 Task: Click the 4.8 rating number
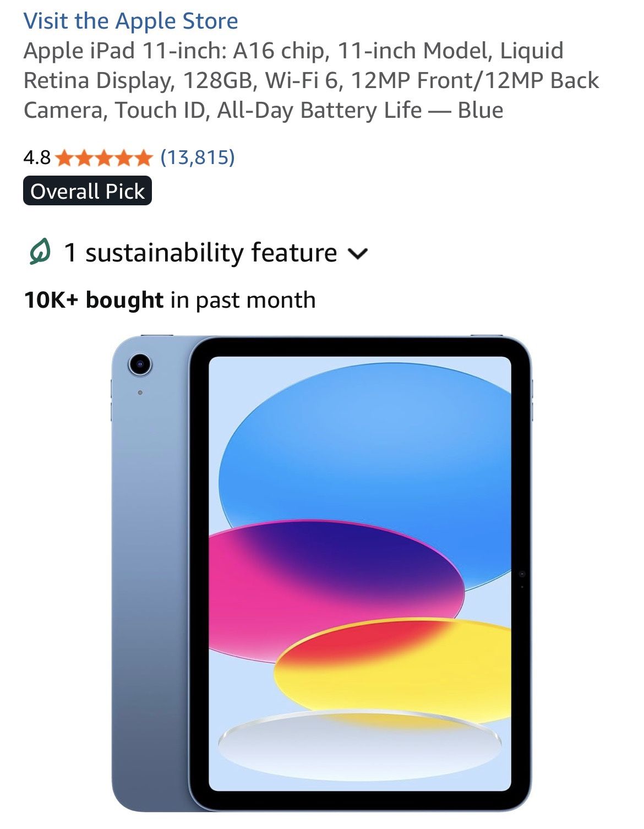[x=36, y=159]
